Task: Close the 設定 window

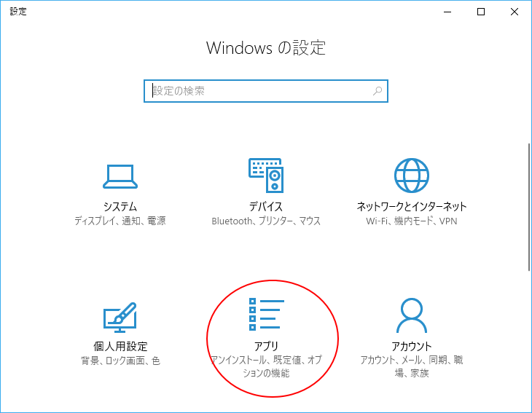Action: tap(515, 12)
